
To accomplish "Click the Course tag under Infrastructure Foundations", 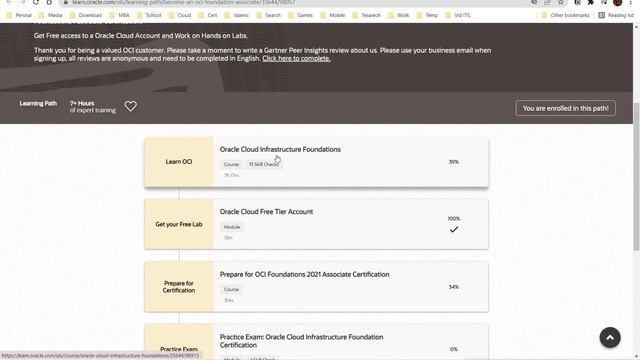I will pyautogui.click(x=231, y=164).
